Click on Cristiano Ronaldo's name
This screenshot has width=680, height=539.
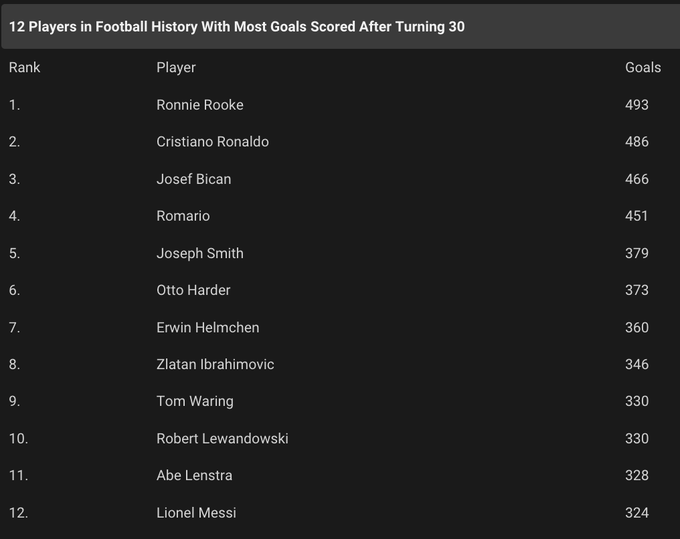pos(212,142)
